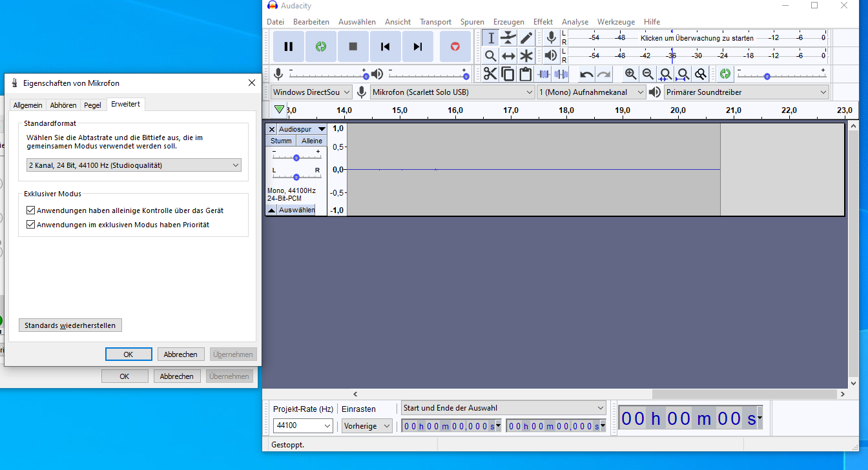Viewport: 868px width, 470px height.
Task: Open the Datei menu
Action: pyautogui.click(x=275, y=22)
